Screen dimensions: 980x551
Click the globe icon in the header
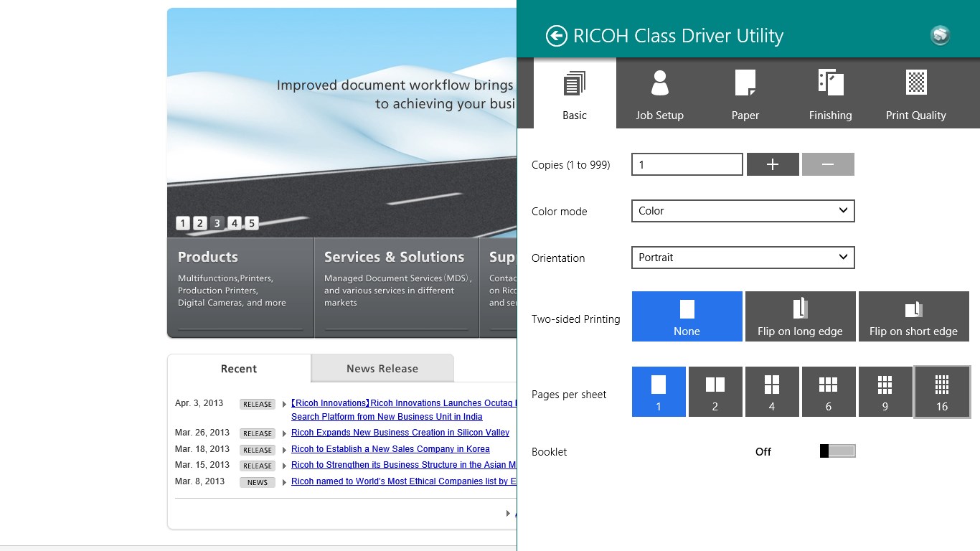point(940,35)
